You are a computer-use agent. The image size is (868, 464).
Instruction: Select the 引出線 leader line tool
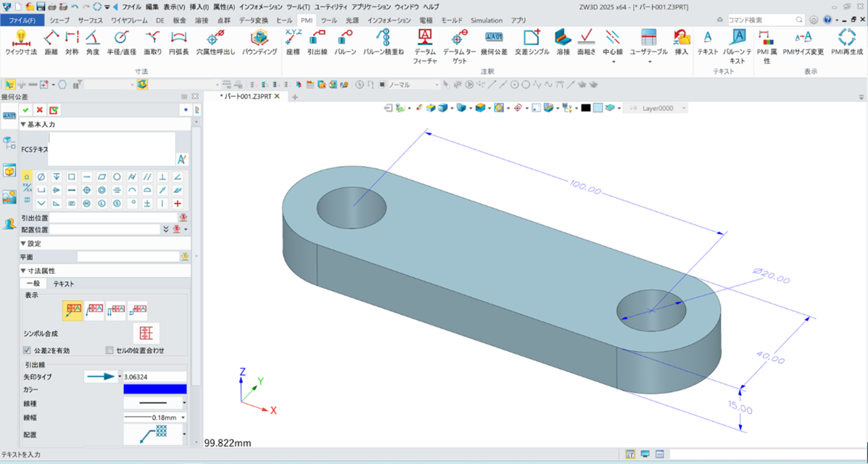click(318, 43)
